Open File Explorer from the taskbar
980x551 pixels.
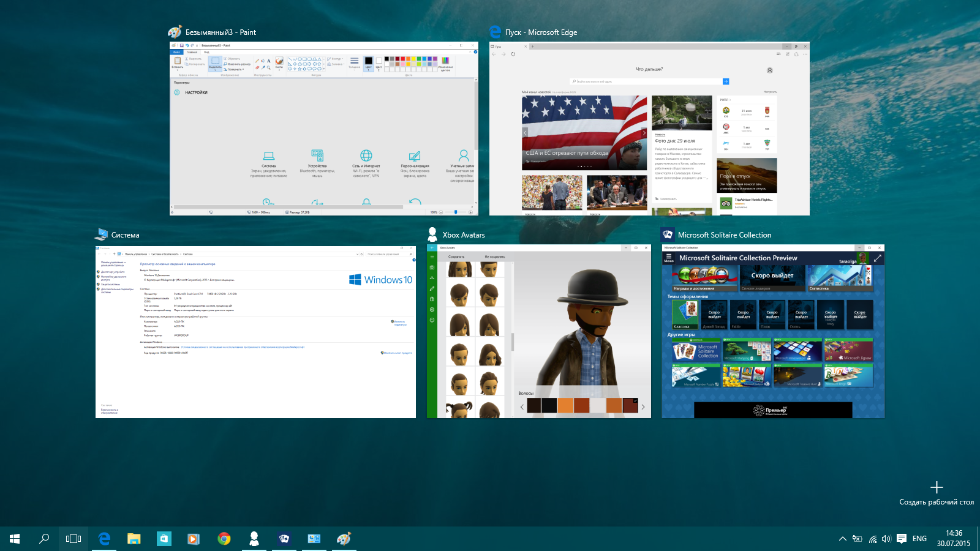(x=134, y=539)
